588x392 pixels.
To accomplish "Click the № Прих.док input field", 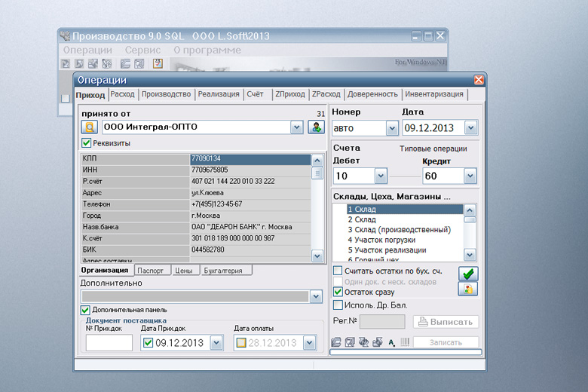I will [x=109, y=343].
